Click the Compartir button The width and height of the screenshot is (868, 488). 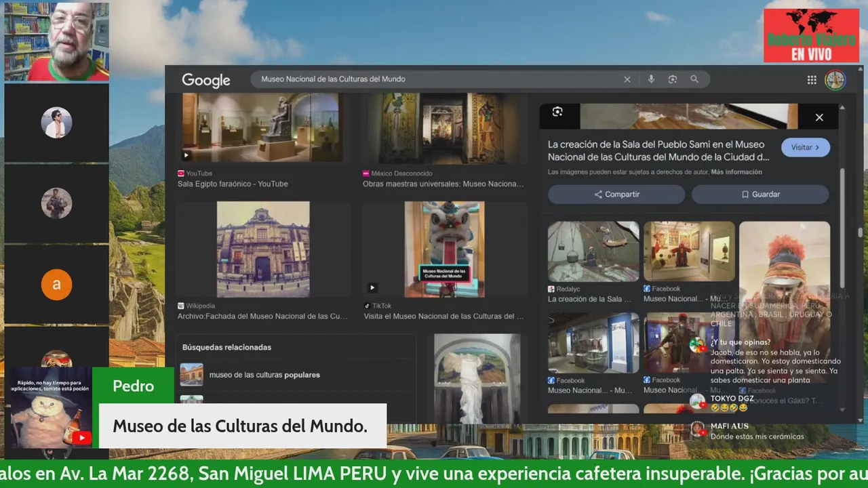click(x=616, y=195)
